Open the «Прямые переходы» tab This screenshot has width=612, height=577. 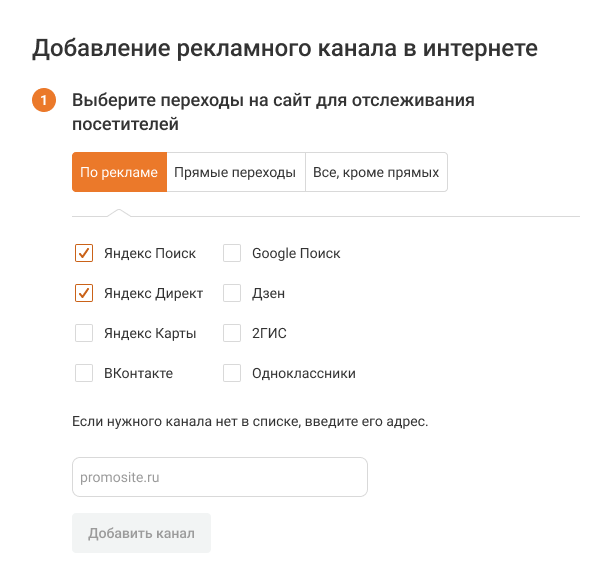click(x=235, y=172)
